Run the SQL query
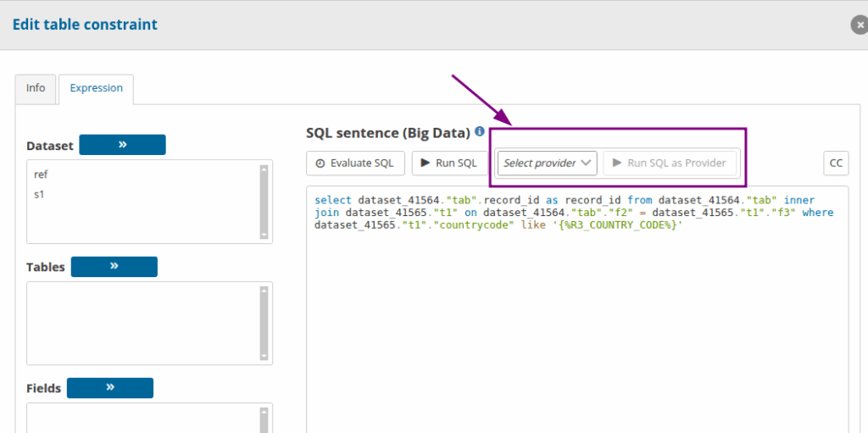 tap(449, 163)
